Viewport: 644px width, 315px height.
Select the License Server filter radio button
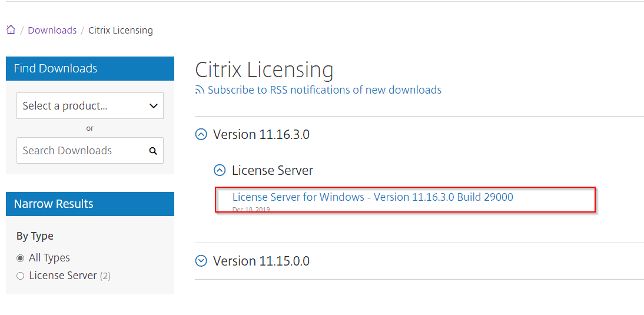coord(20,276)
